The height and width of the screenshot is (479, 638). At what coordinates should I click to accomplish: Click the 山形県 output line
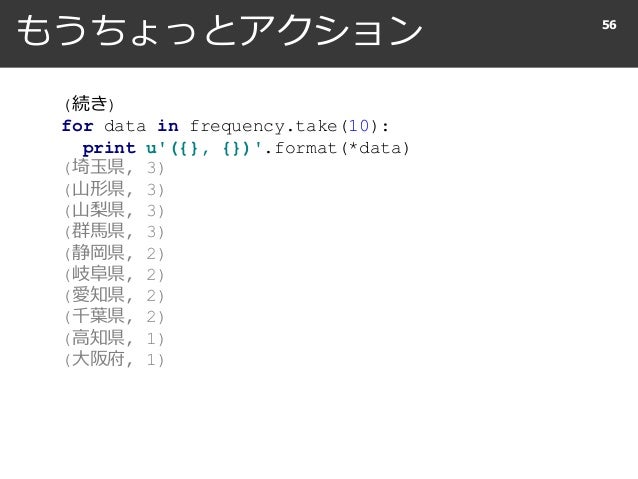pyautogui.click(x=114, y=189)
